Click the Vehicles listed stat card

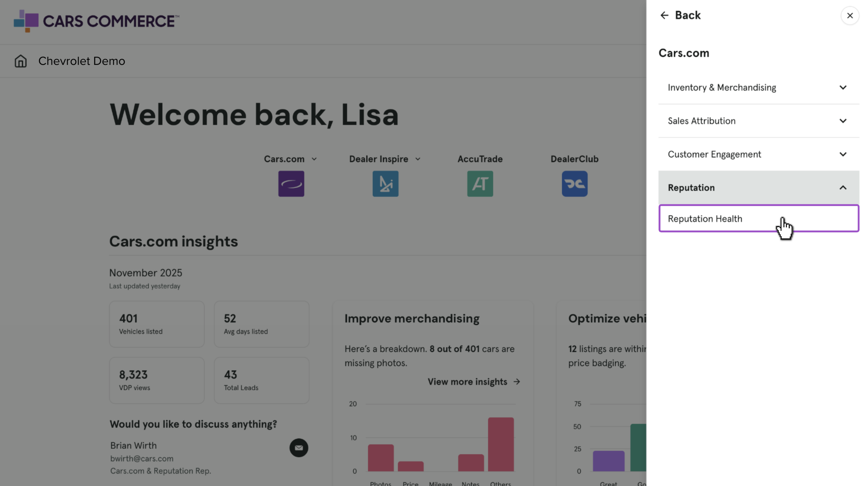(157, 324)
